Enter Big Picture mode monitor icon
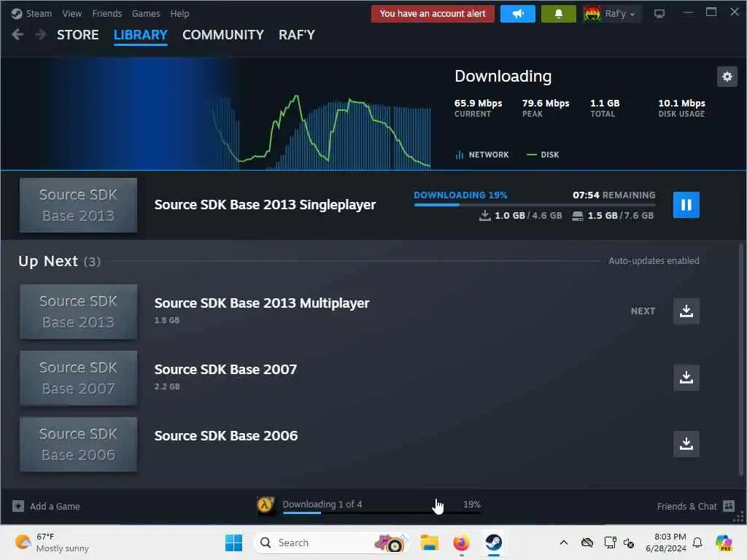This screenshot has width=747, height=560. (659, 14)
